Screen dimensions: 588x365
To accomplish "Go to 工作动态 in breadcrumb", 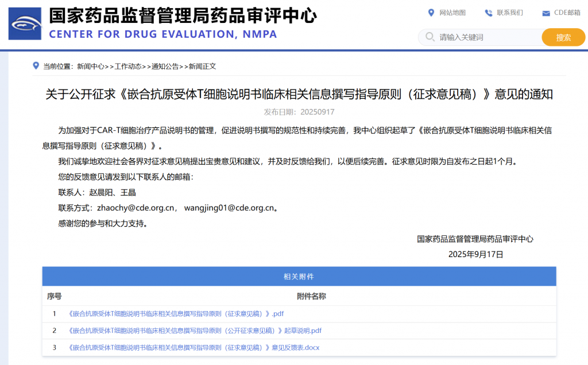I will coord(128,67).
